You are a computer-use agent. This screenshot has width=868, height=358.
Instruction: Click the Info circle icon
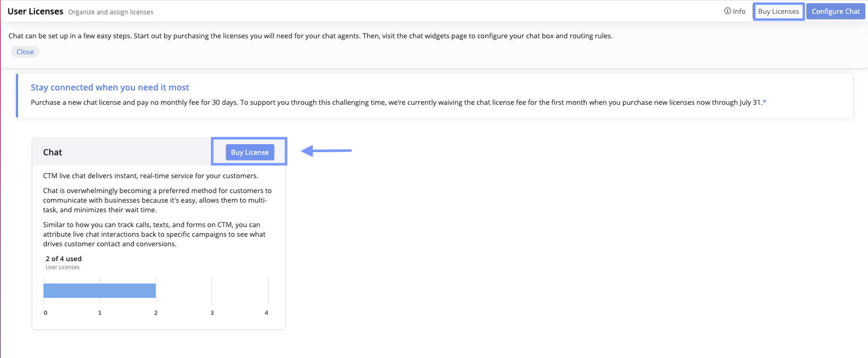[x=727, y=11]
